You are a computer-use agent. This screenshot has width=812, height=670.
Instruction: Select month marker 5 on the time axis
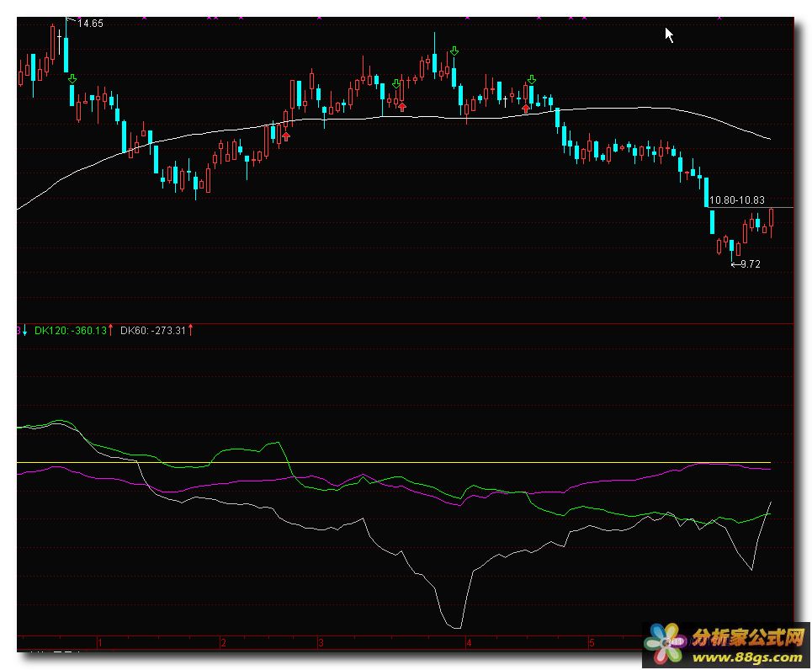pos(592,642)
